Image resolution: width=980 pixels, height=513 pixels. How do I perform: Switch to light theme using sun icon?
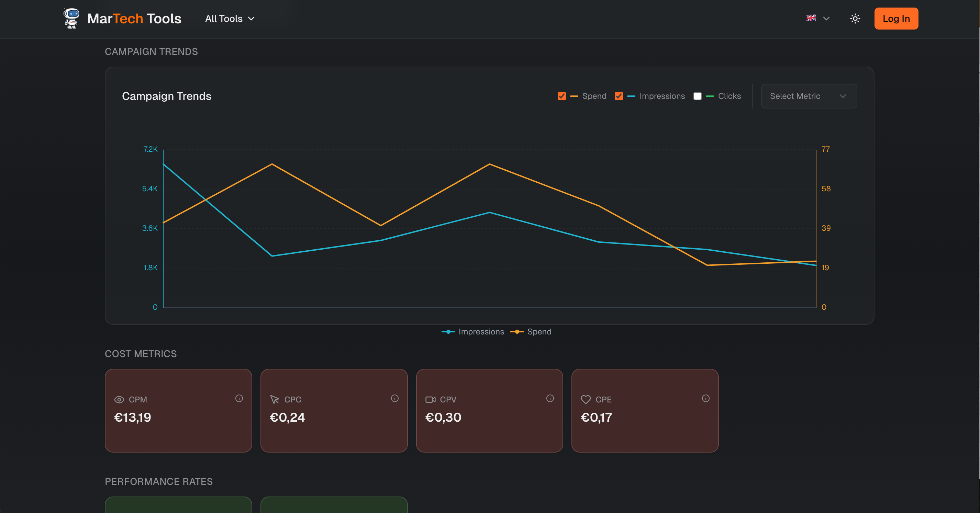coord(855,18)
